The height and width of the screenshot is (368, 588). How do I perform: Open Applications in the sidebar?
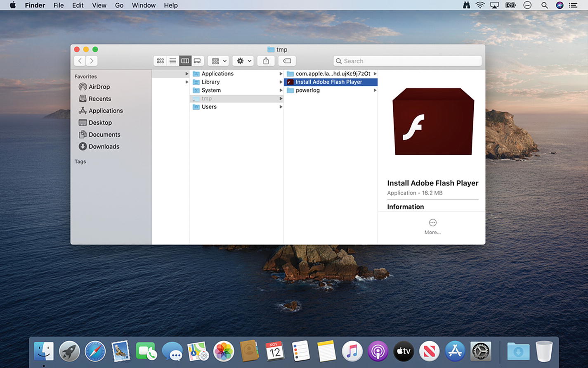click(x=101, y=111)
